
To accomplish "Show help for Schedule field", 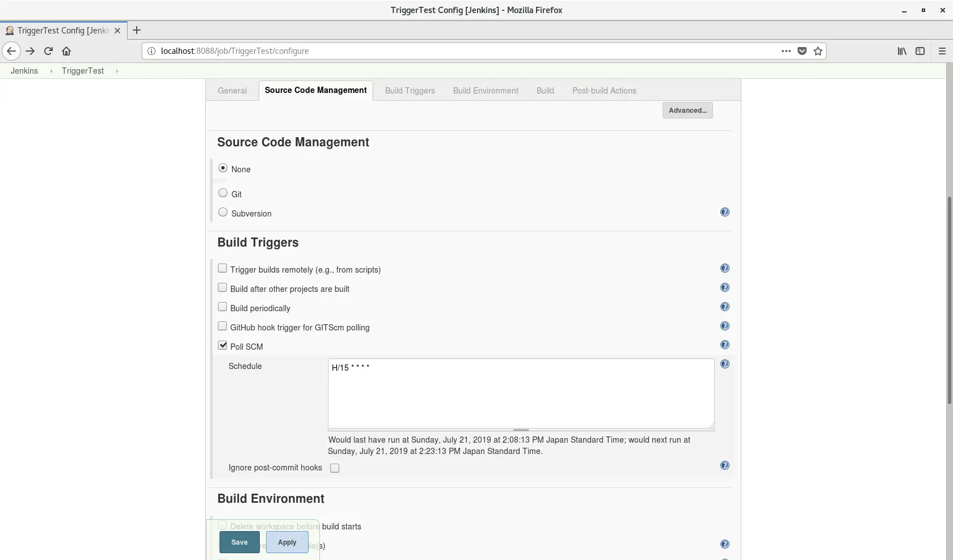I will [724, 364].
